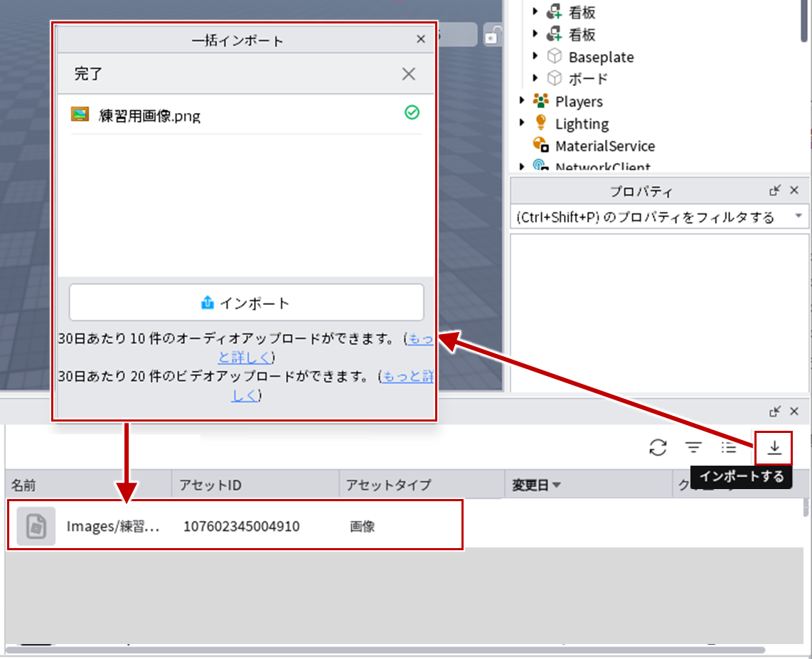Viewport: 812px width, 659px height.
Task: Expand the Players tree node
Action: tap(521, 100)
